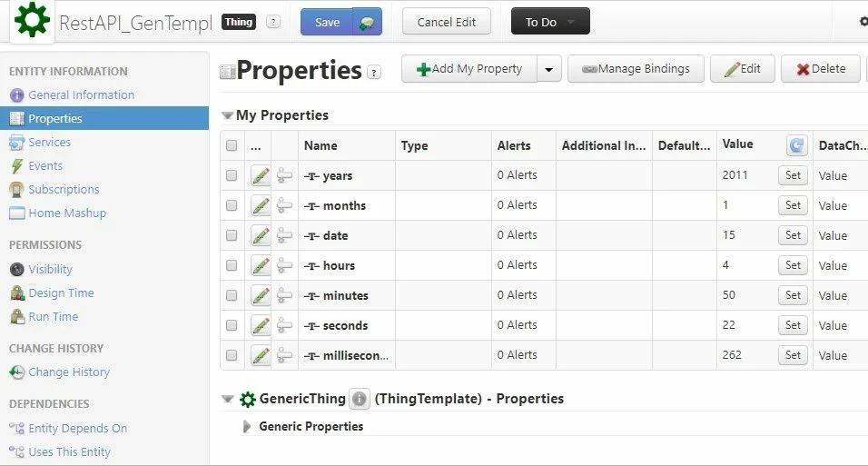Edit the seconds property pencil icon
The width and height of the screenshot is (868, 466).
click(x=261, y=325)
